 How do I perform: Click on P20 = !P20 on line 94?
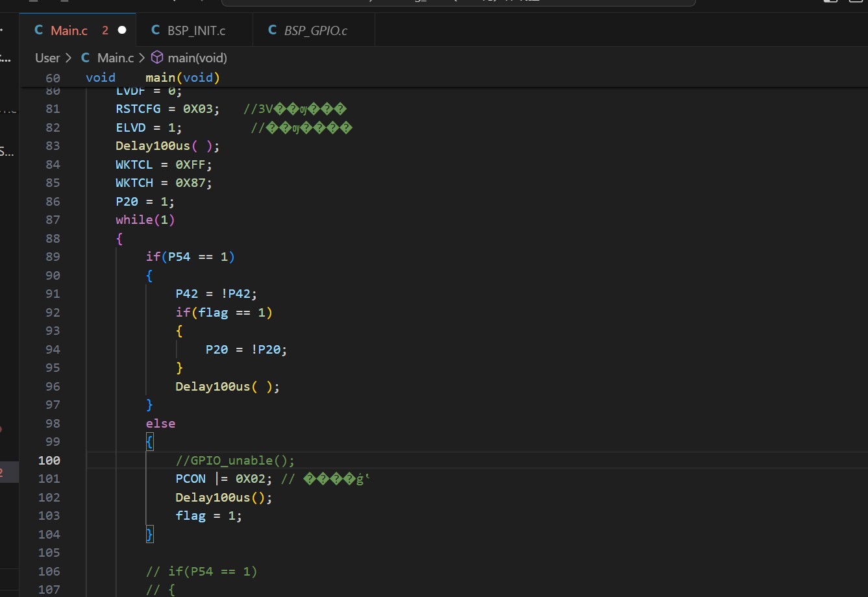(x=246, y=349)
